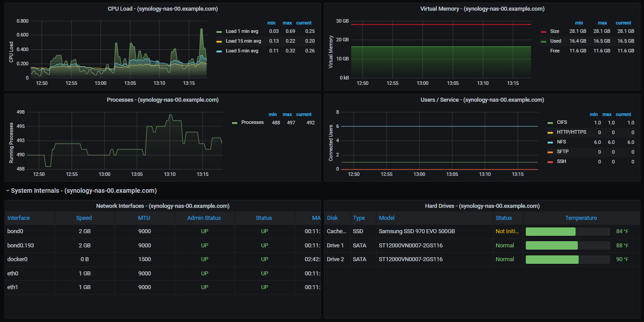Sort network table by Speed column
This screenshot has width=644, height=322.
pyautogui.click(x=84, y=218)
